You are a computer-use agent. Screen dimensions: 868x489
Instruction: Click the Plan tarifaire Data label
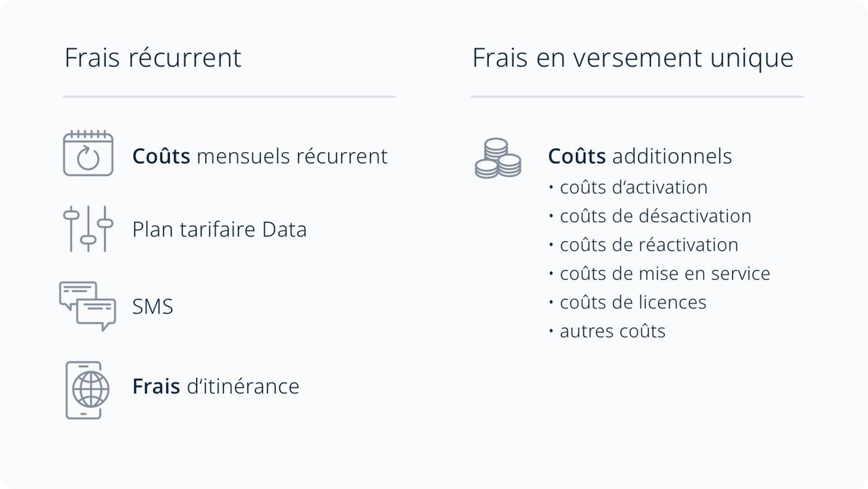219,229
